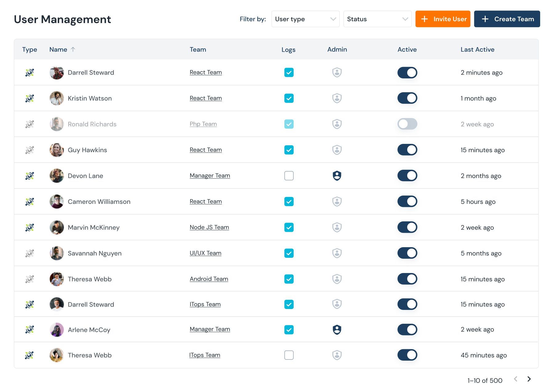The height and width of the screenshot is (392, 554).
Task: Click Savannah Nguyen's user type icon
Action: pyautogui.click(x=30, y=253)
